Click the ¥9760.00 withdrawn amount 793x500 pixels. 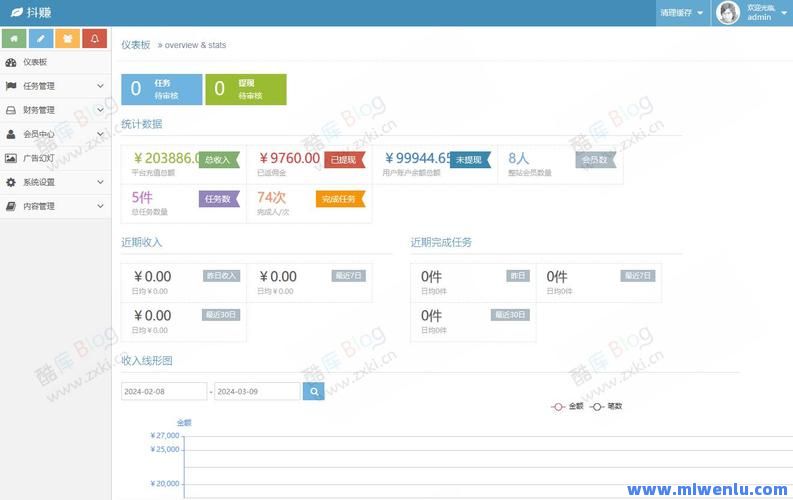click(x=289, y=158)
